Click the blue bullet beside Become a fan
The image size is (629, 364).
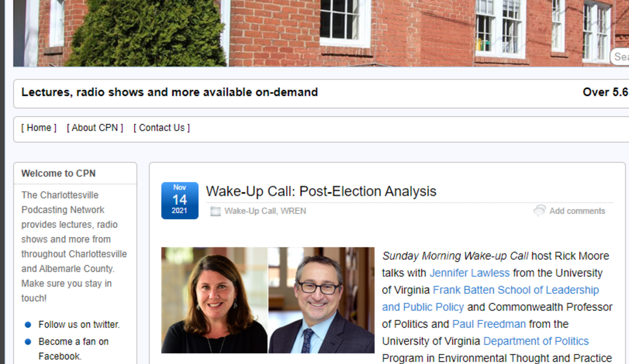(28, 342)
